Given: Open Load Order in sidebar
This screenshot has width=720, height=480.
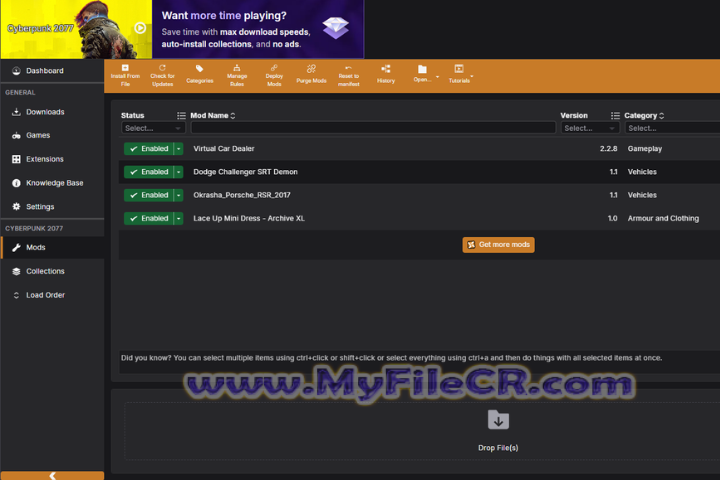Looking at the screenshot, I should pos(45,295).
